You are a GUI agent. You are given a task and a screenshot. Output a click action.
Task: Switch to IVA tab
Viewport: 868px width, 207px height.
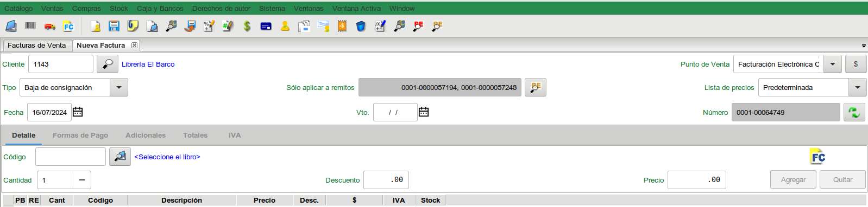pyautogui.click(x=235, y=135)
